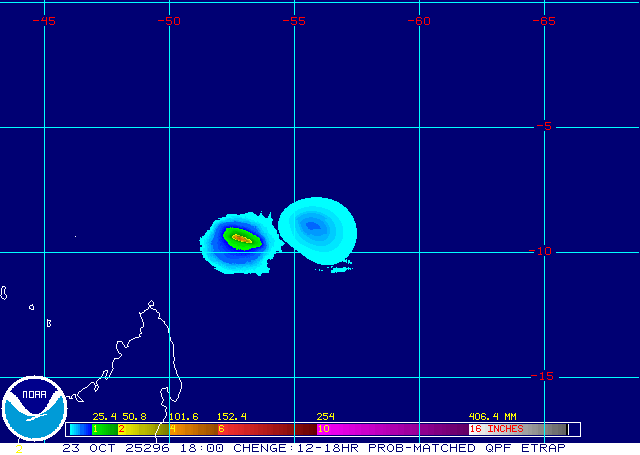Click the green rainfall band in the left storm
This screenshot has width=640, height=455.
click(230, 235)
